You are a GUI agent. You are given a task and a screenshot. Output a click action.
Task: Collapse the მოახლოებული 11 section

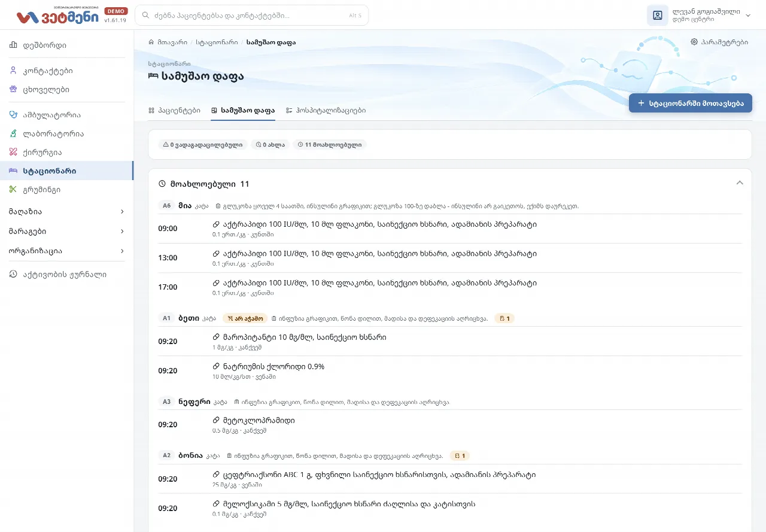[x=740, y=183]
